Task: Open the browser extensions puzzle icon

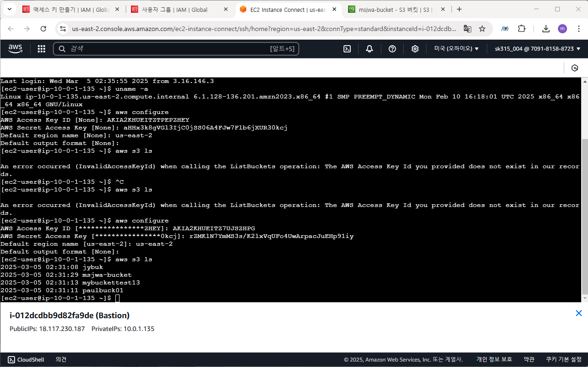Action: pos(522,29)
